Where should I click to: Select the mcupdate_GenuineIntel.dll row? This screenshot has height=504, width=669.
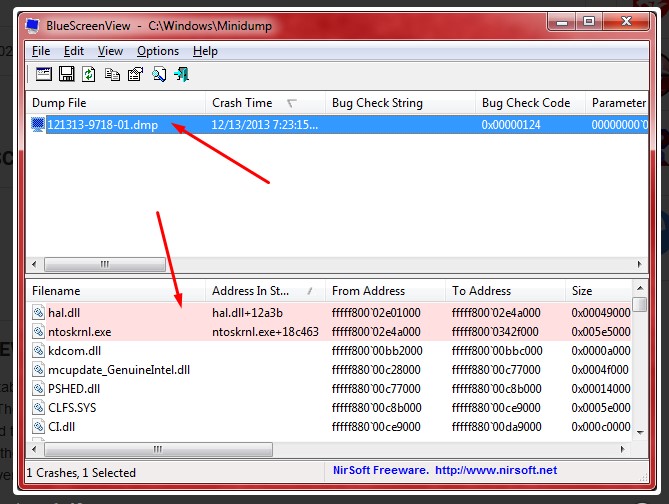tap(329, 370)
